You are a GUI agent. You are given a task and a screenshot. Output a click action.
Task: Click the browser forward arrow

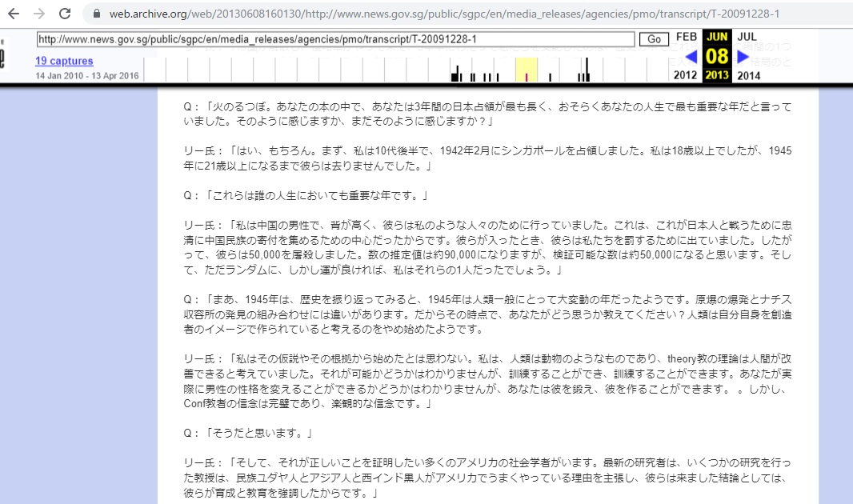pos(39,14)
